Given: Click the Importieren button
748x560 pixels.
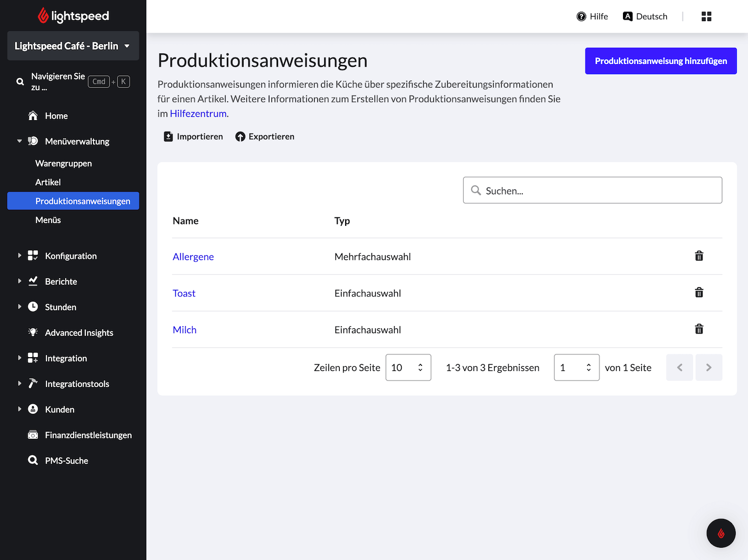Looking at the screenshot, I should coord(193,137).
